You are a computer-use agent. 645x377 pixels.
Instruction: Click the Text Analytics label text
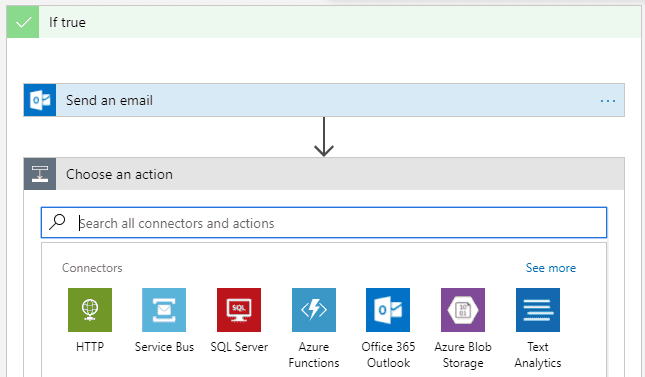click(538, 355)
